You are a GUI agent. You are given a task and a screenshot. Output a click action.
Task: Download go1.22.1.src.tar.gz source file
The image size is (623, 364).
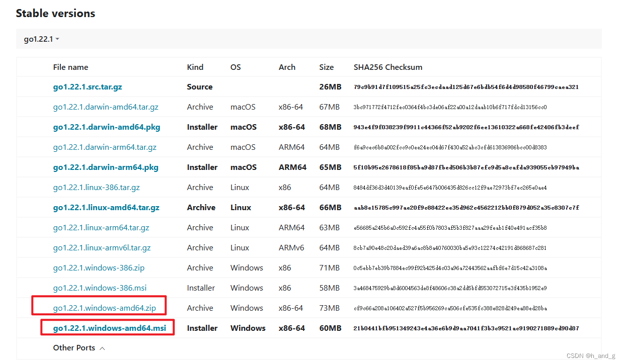point(88,87)
